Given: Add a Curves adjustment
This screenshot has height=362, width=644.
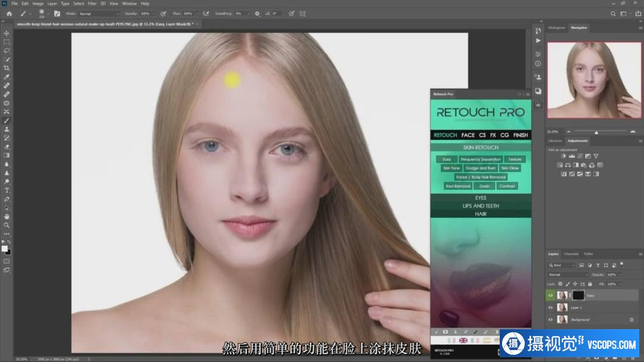Looking at the screenshot, I should pyautogui.click(x=580, y=156).
